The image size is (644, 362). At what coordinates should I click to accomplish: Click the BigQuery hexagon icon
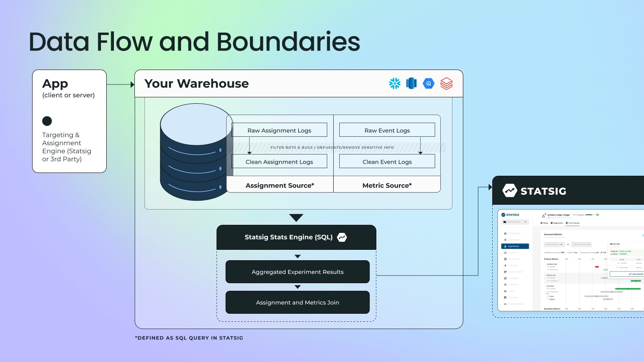tap(429, 83)
